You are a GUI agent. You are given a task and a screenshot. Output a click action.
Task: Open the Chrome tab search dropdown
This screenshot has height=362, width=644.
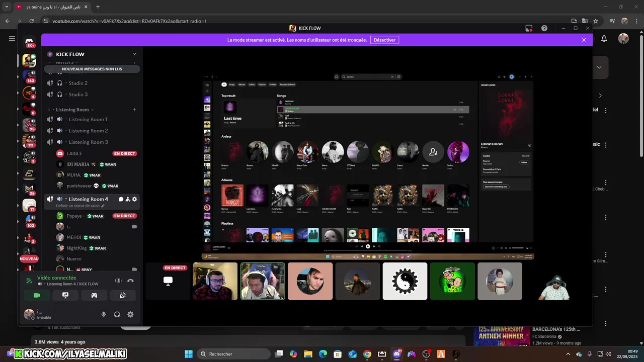[x=7, y=7]
